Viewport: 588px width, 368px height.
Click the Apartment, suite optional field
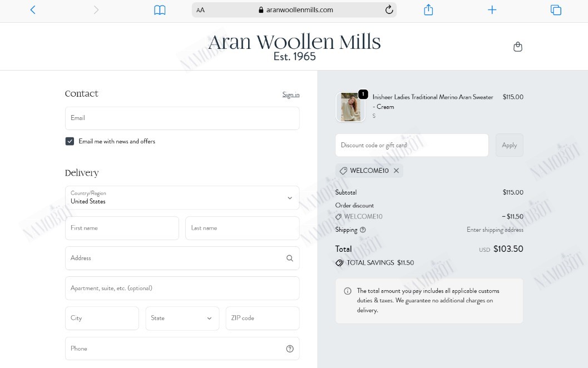point(182,288)
